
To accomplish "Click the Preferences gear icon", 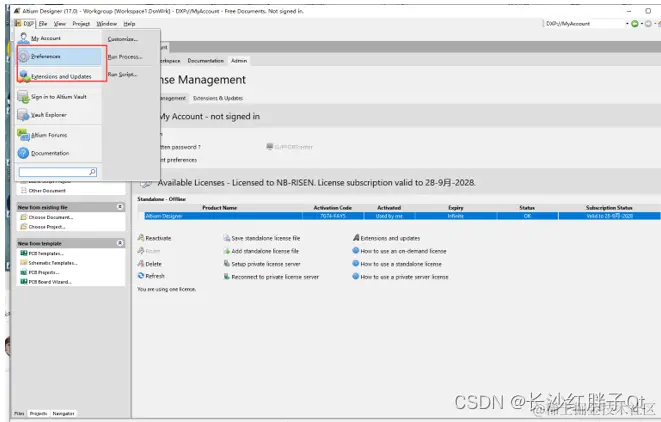I will click(24, 56).
